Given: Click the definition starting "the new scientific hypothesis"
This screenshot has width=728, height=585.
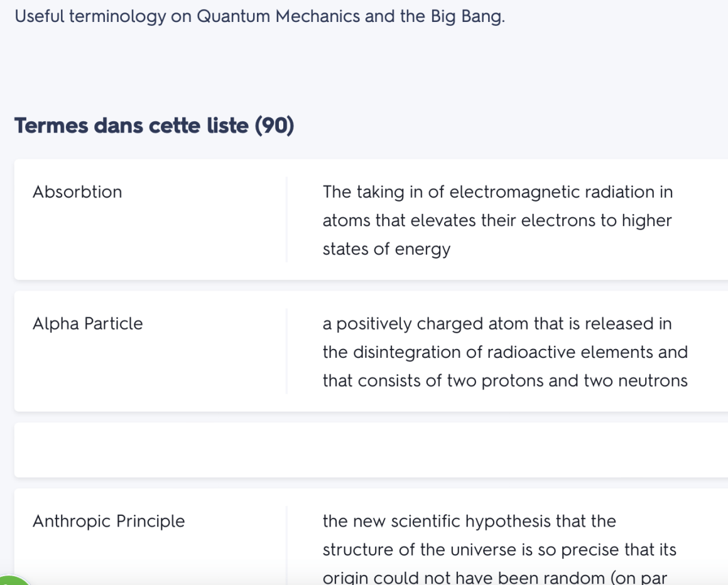Looking at the screenshot, I should click(499, 550).
